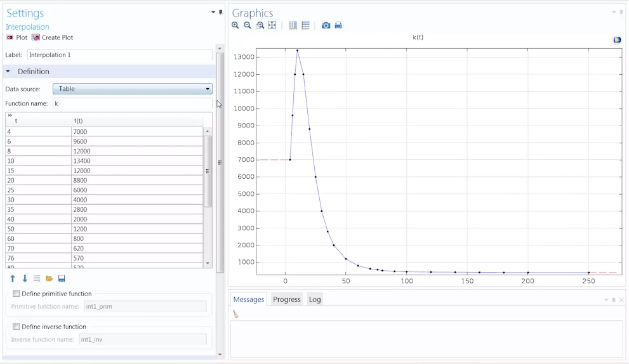Click the Create Plot icon

(x=36, y=37)
